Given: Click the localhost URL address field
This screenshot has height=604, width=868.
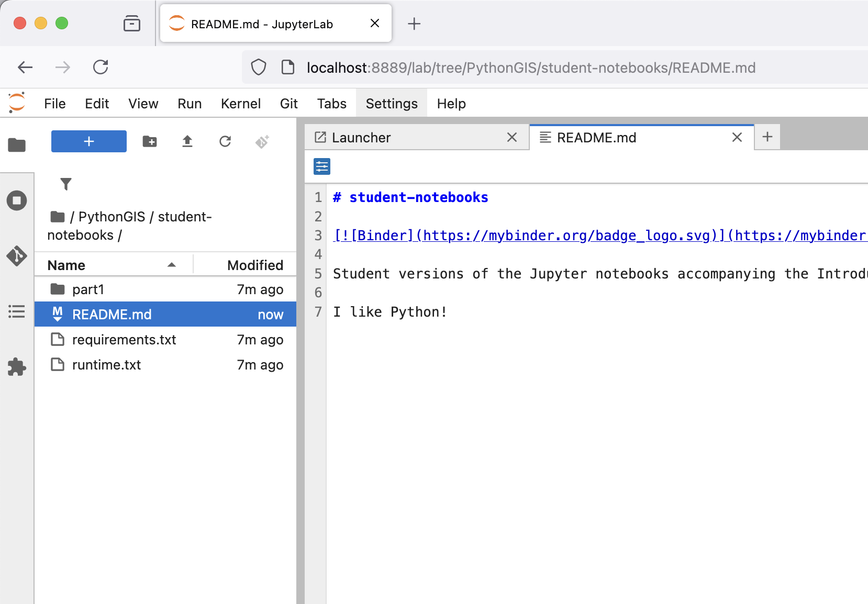Looking at the screenshot, I should pyautogui.click(x=531, y=68).
